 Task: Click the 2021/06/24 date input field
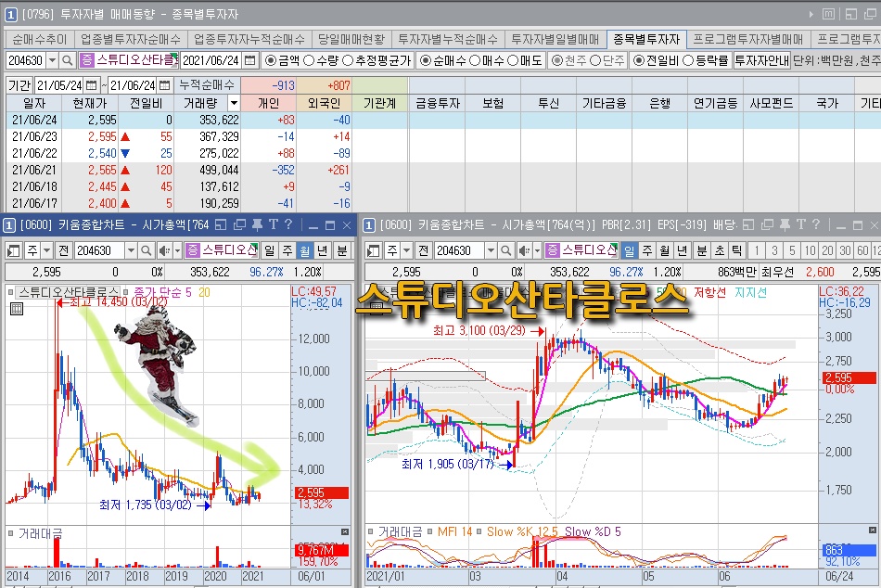click(x=211, y=60)
